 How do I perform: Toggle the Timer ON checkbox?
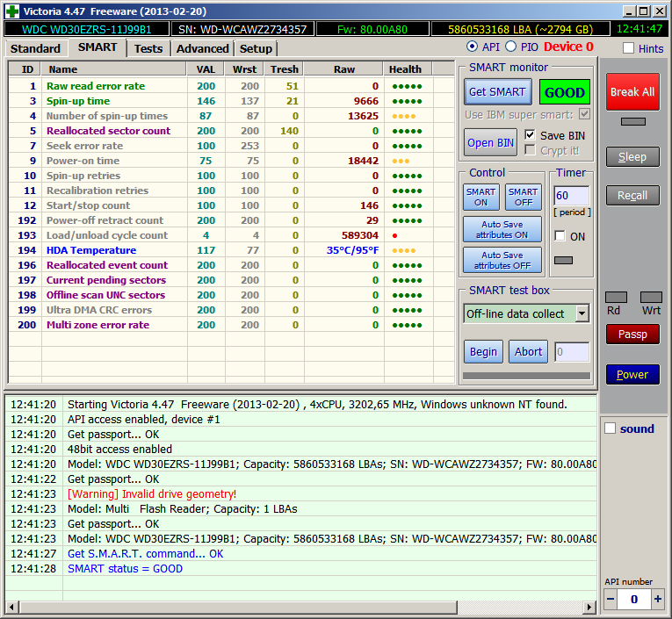(x=560, y=236)
